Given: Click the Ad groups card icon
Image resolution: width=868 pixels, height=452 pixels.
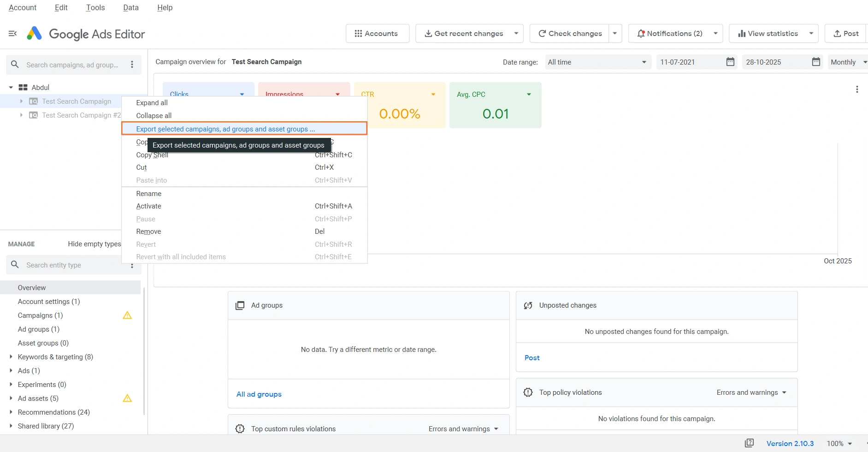Looking at the screenshot, I should pyautogui.click(x=240, y=305).
